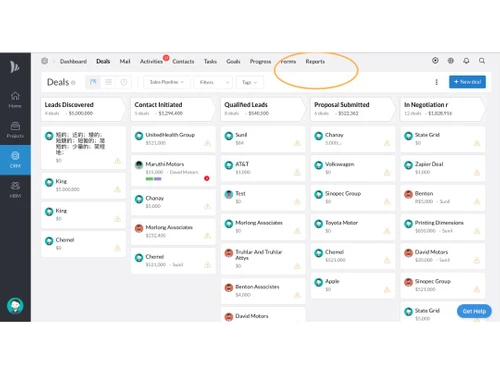Click warning icon on AT&T card
500x375 pixels.
[x=297, y=172]
